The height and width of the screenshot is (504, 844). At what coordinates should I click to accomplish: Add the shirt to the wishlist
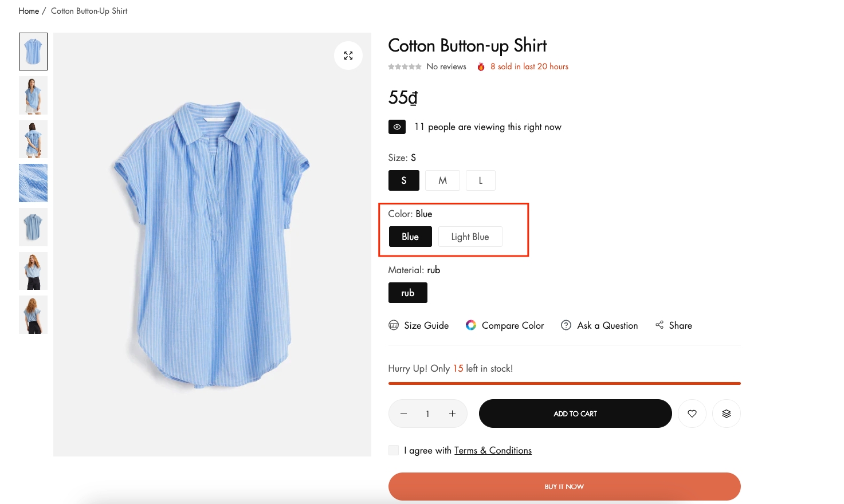coord(692,414)
